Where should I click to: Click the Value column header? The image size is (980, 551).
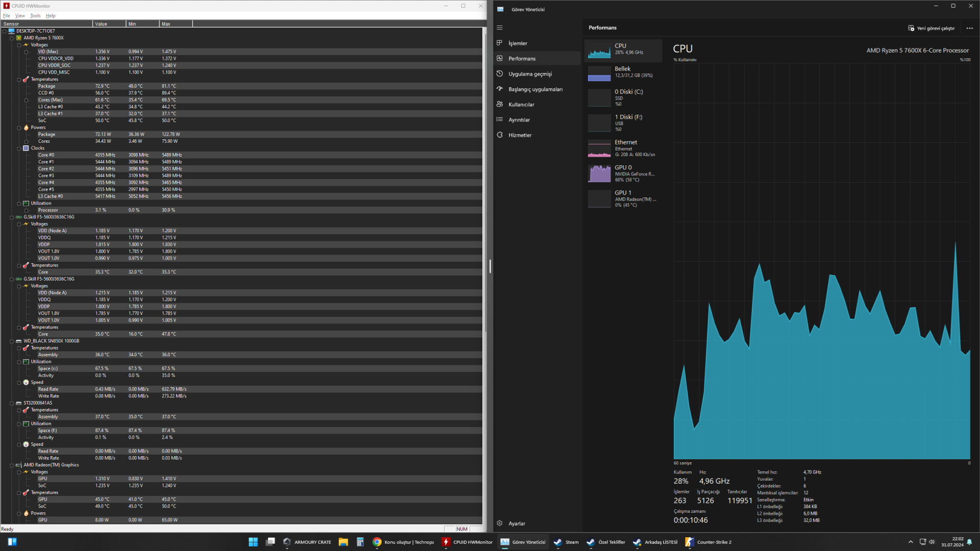point(109,24)
